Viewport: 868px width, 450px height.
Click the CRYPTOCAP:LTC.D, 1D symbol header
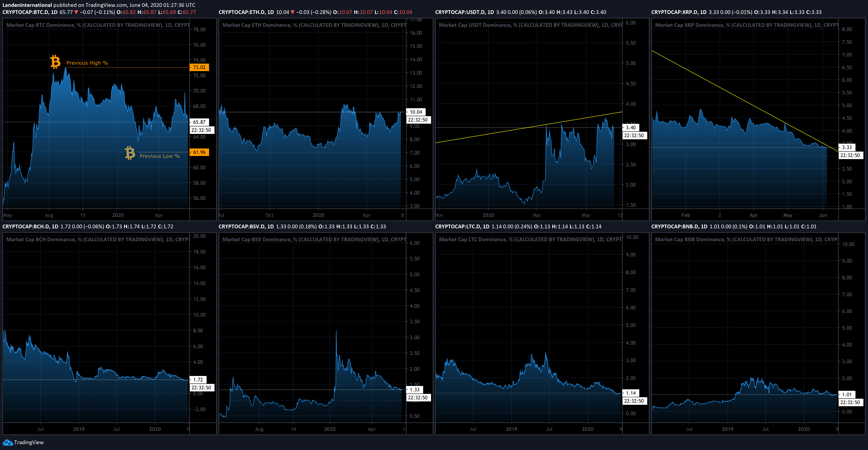coord(462,227)
